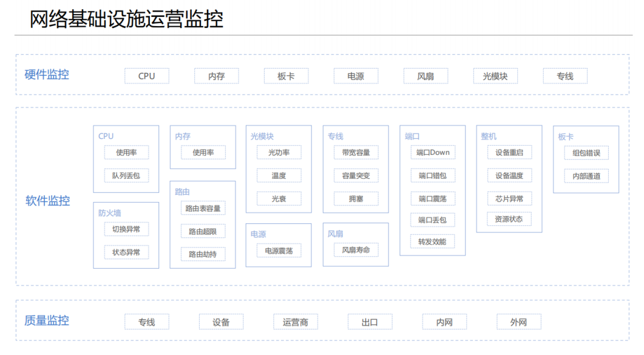Click the 路由表容量 box
644x355 pixels.
pyautogui.click(x=203, y=208)
